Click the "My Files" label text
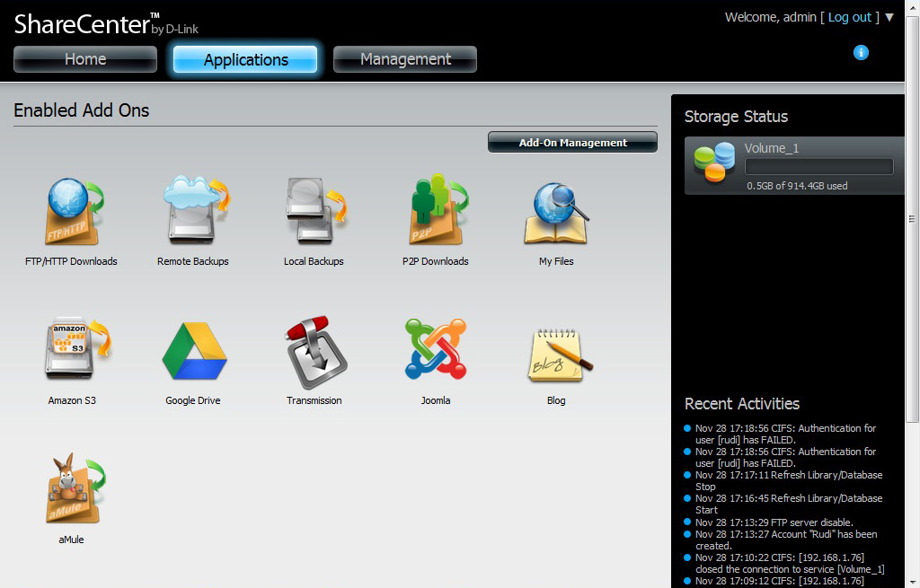Image resolution: width=920 pixels, height=588 pixels. 556,261
